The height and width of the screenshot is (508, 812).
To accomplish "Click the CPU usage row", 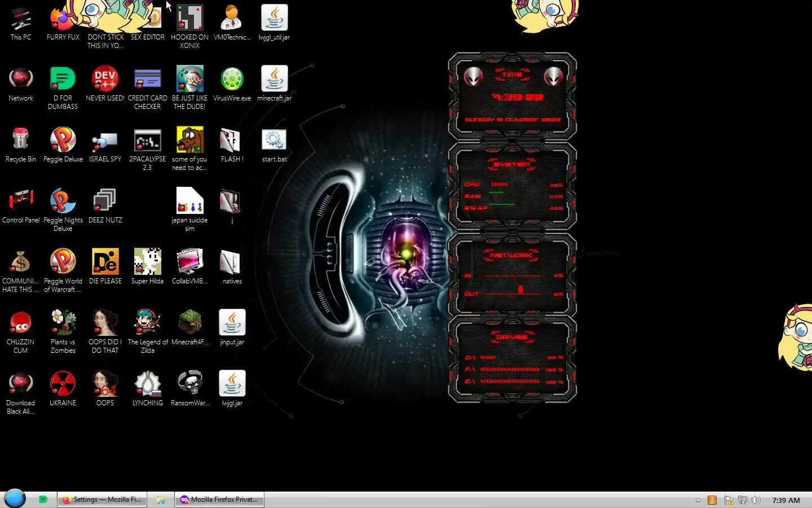I will point(514,185).
